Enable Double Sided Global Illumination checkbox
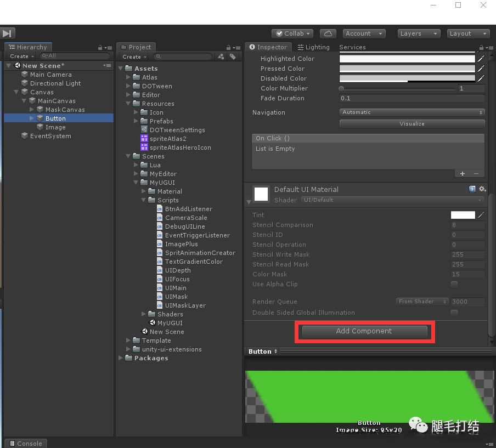The height and width of the screenshot is (448, 496). click(454, 313)
